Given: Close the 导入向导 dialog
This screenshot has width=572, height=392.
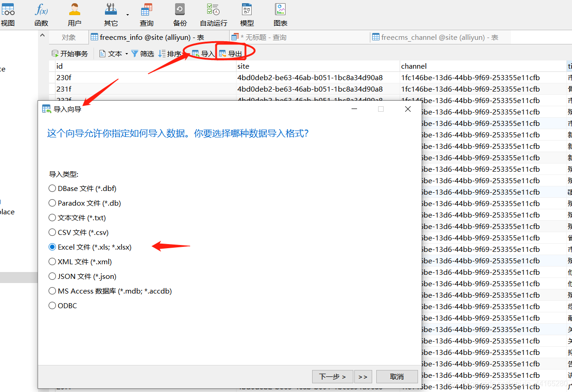Looking at the screenshot, I should (408, 109).
